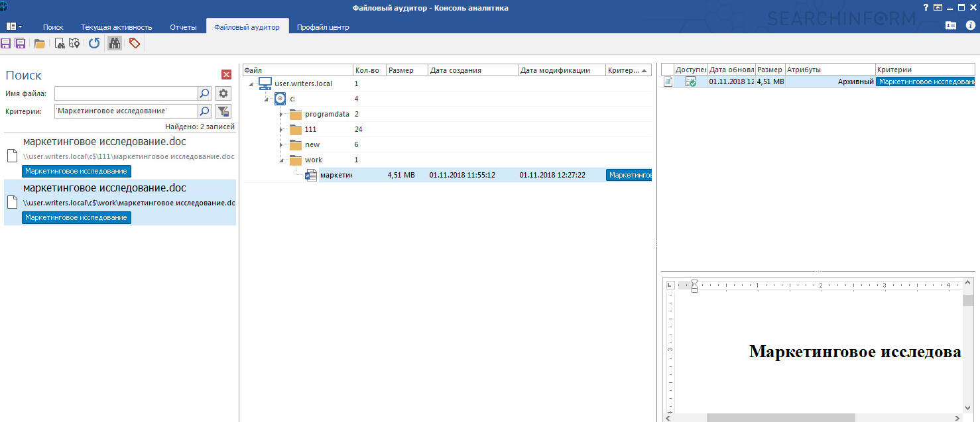Click the Имя файла input field

[126, 93]
